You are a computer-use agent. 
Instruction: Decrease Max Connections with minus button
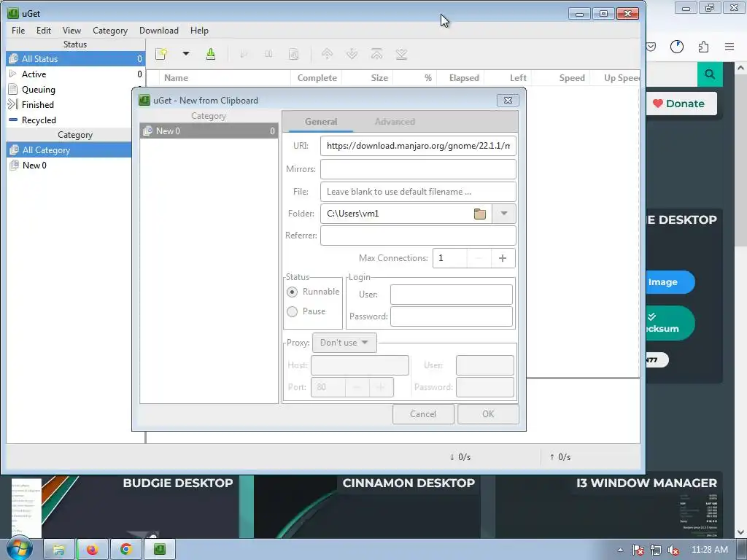pyautogui.click(x=479, y=258)
